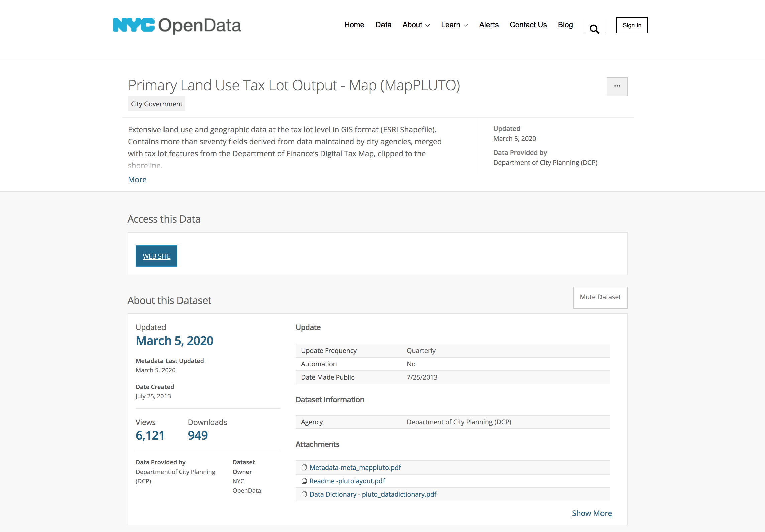Click the City Government category tag
This screenshot has width=765, height=532.
[x=156, y=104]
